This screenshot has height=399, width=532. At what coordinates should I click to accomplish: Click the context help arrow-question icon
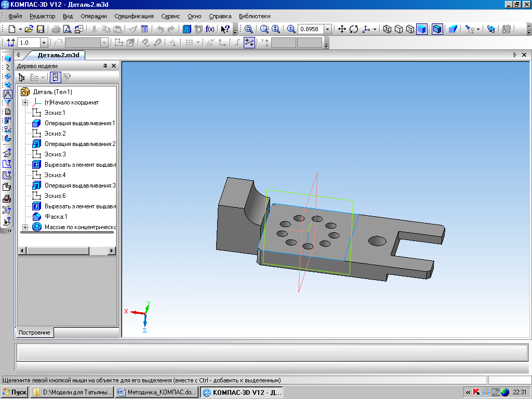click(x=225, y=29)
